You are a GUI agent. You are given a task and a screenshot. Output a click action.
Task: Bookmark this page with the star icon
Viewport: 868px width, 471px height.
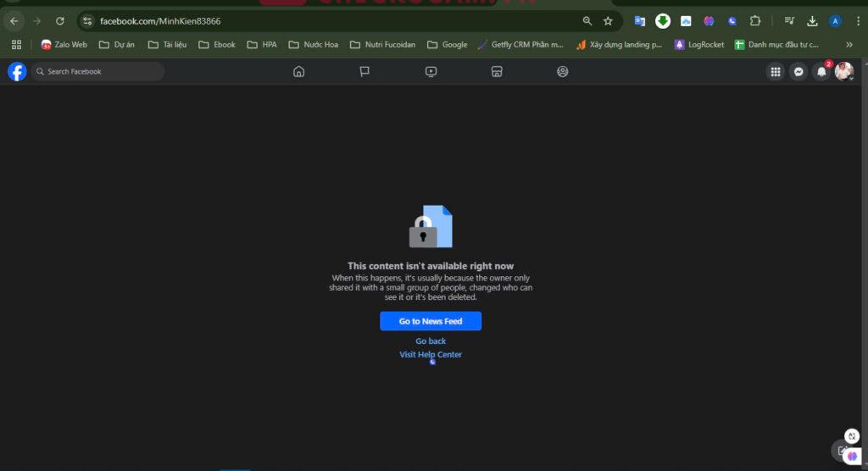(608, 21)
